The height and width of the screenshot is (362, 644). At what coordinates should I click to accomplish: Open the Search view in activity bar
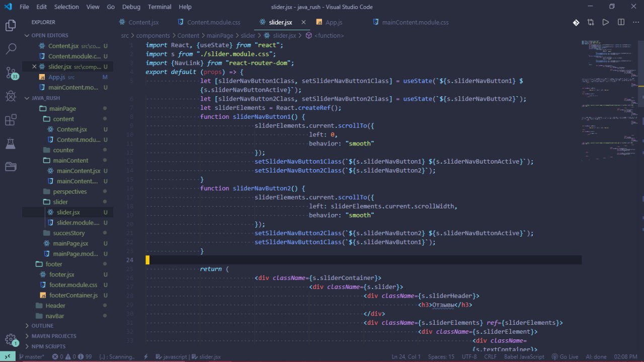click(x=11, y=49)
